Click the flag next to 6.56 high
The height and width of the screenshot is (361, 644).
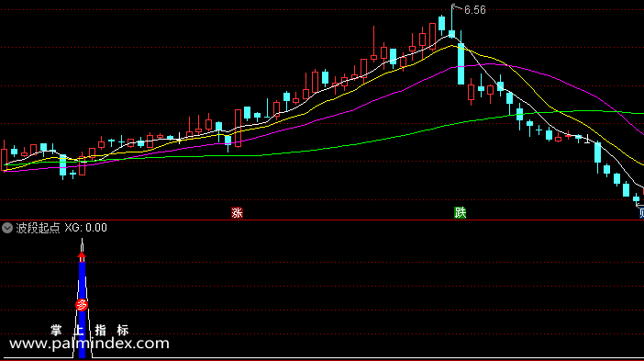click(x=456, y=7)
